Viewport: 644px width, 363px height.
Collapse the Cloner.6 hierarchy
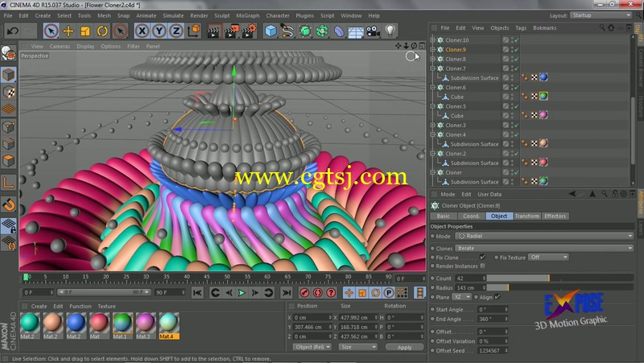coord(432,87)
